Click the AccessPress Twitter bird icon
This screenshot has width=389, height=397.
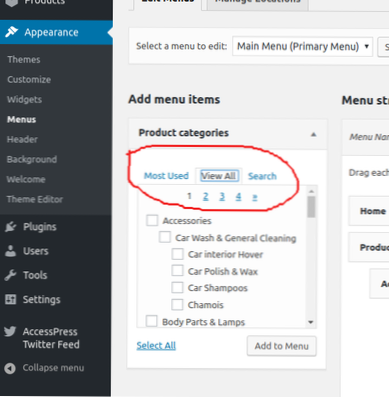[10, 331]
